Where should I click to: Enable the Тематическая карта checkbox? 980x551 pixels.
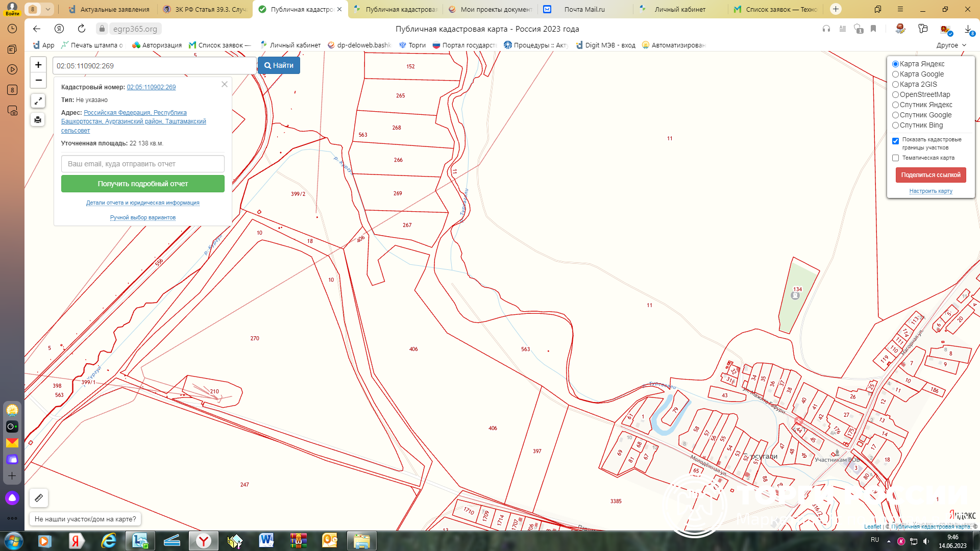(x=895, y=158)
